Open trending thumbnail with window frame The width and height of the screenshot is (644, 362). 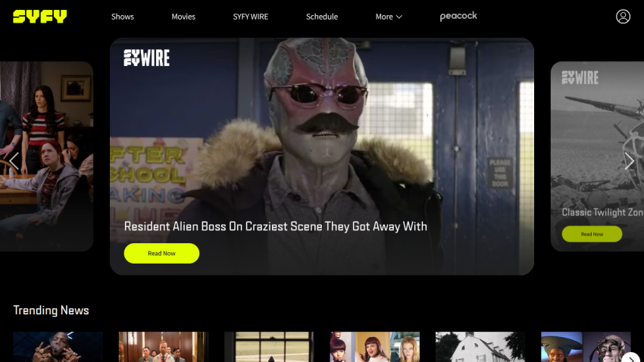click(x=269, y=347)
